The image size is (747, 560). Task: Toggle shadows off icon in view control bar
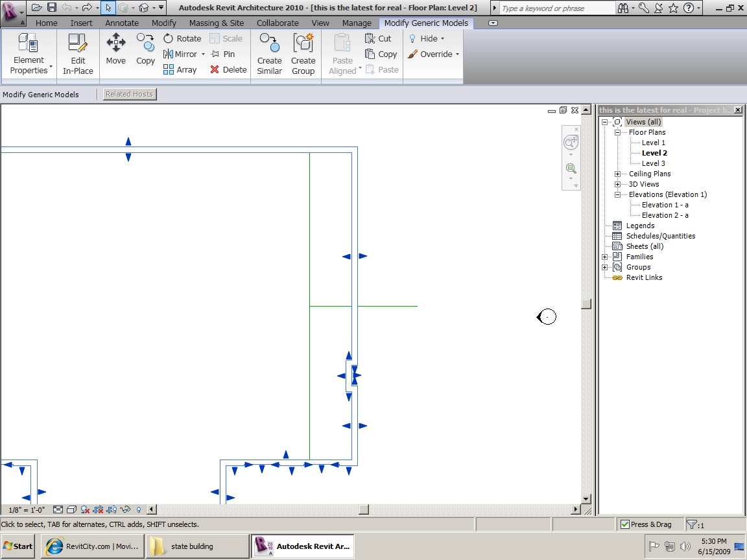(x=85, y=509)
